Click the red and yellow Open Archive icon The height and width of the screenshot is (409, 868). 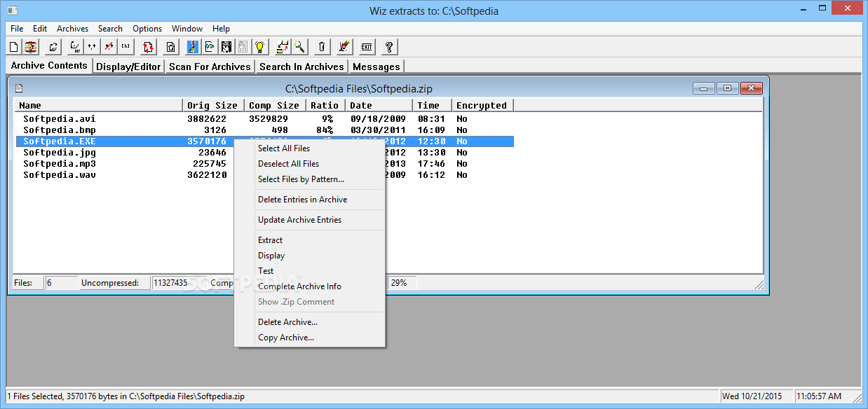31,47
